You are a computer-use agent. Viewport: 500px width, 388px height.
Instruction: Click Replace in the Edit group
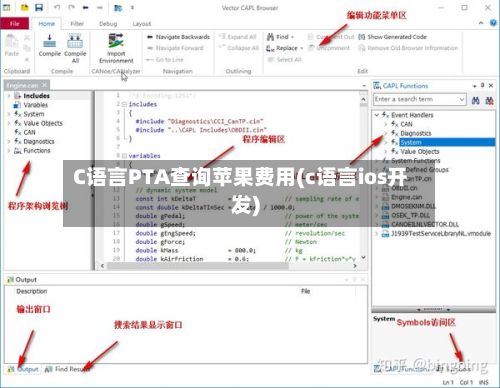[x=282, y=48]
